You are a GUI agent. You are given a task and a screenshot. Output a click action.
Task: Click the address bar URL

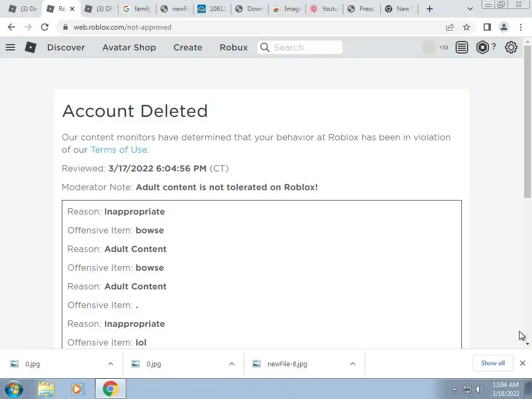point(123,27)
